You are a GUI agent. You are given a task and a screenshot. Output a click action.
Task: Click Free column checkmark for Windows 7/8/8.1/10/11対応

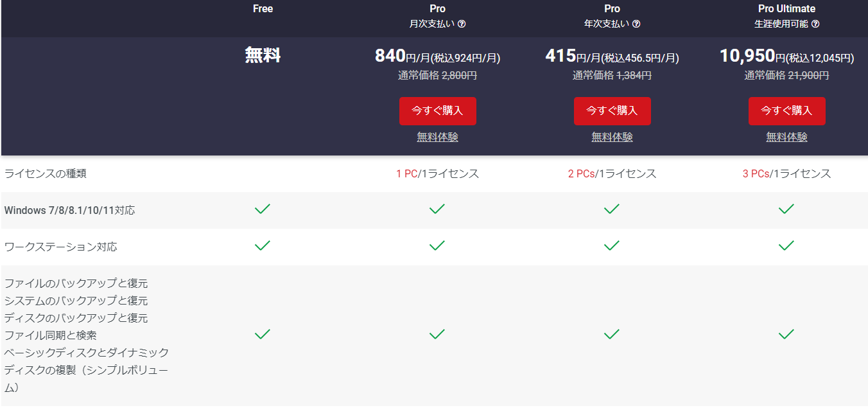[x=263, y=209]
